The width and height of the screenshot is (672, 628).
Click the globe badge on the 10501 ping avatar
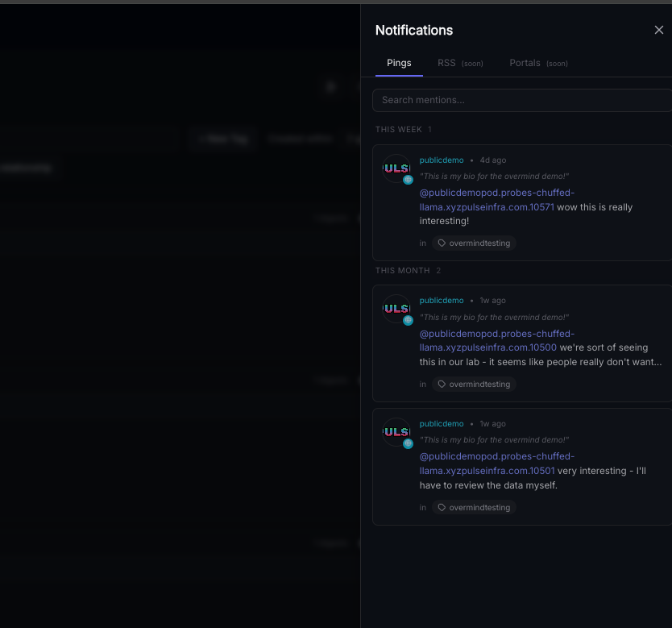pyautogui.click(x=408, y=443)
